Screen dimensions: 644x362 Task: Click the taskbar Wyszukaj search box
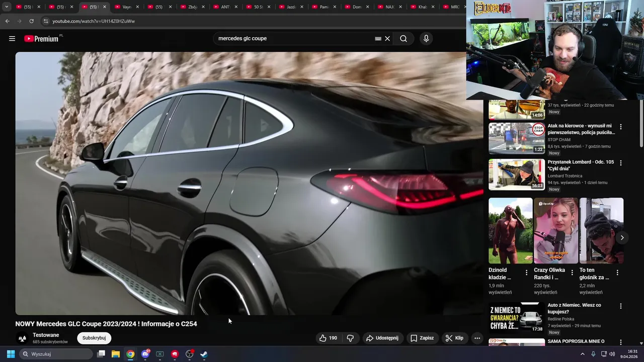tap(56, 354)
